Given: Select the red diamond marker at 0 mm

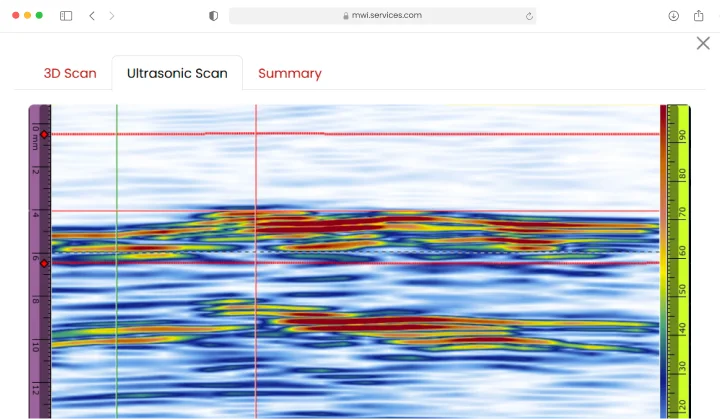Looking at the screenshot, I should coord(44,134).
